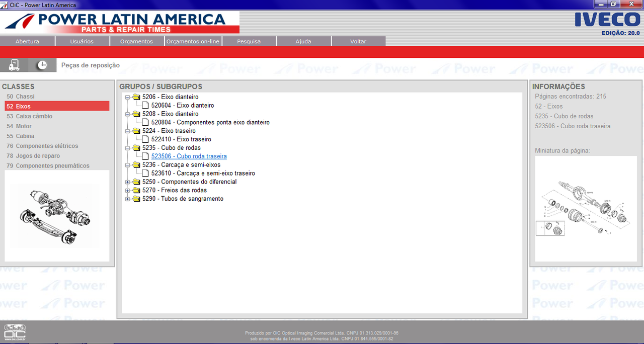Click folder icon of 5236 Carcaça e semi-eixos
Image resolution: width=644 pixels, height=344 pixels.
pos(136,165)
